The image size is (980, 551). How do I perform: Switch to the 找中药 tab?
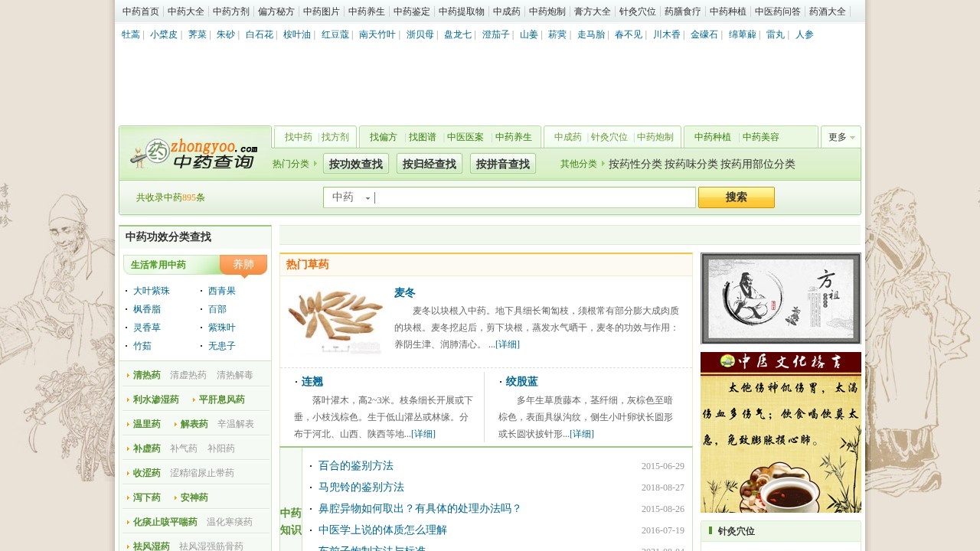[299, 137]
